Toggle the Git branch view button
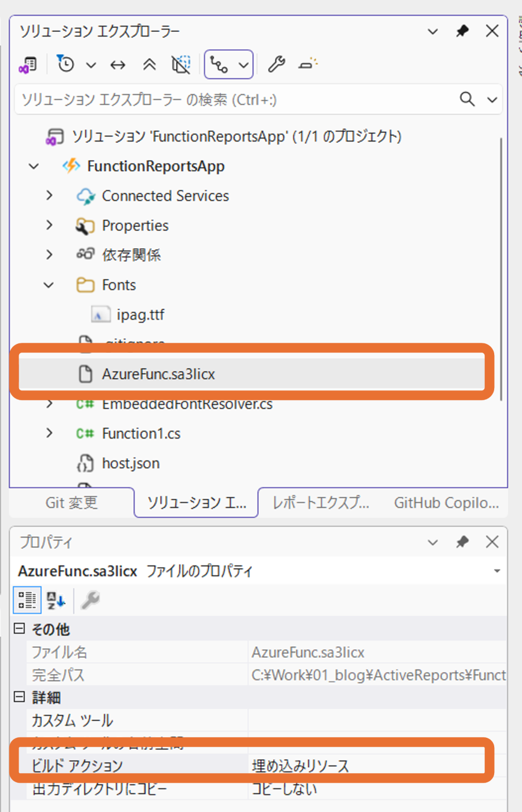 point(220,64)
